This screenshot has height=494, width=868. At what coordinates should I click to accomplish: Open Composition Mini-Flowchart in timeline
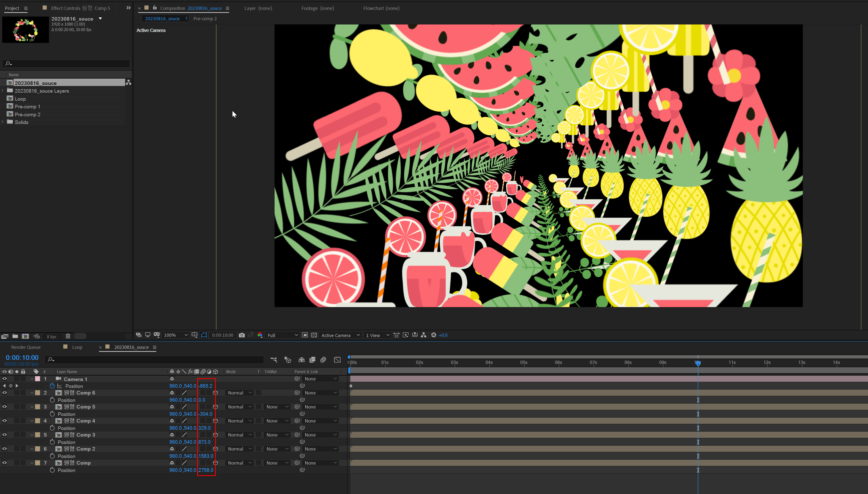click(x=273, y=360)
